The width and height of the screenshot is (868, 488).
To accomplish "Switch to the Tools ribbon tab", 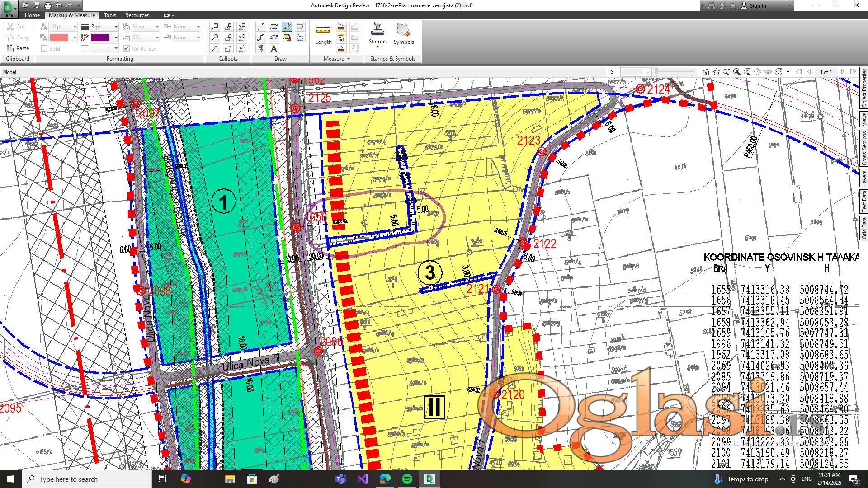I will (110, 15).
